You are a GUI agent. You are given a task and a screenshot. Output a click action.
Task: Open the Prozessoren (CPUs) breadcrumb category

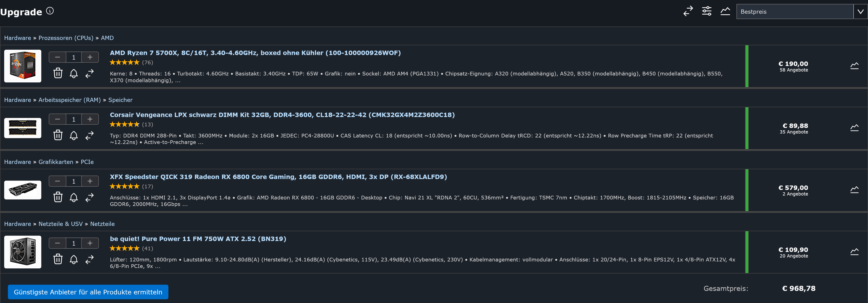(x=66, y=38)
